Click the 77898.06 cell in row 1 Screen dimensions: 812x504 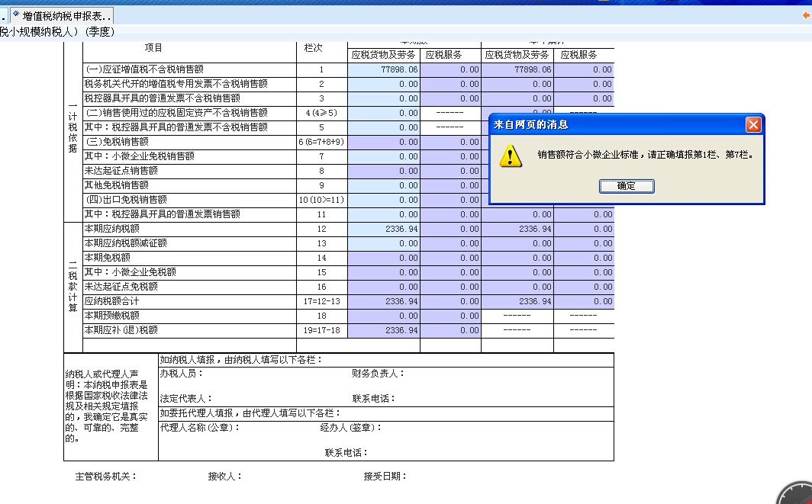tap(382, 68)
